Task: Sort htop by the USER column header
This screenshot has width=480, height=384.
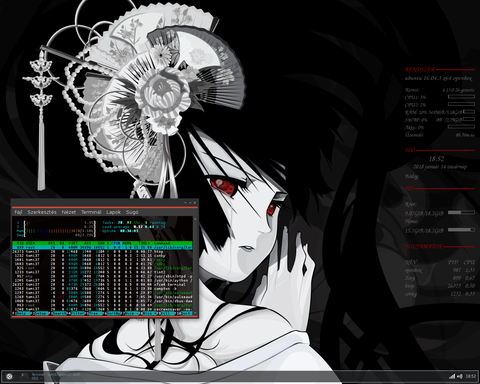Action: click(30, 243)
